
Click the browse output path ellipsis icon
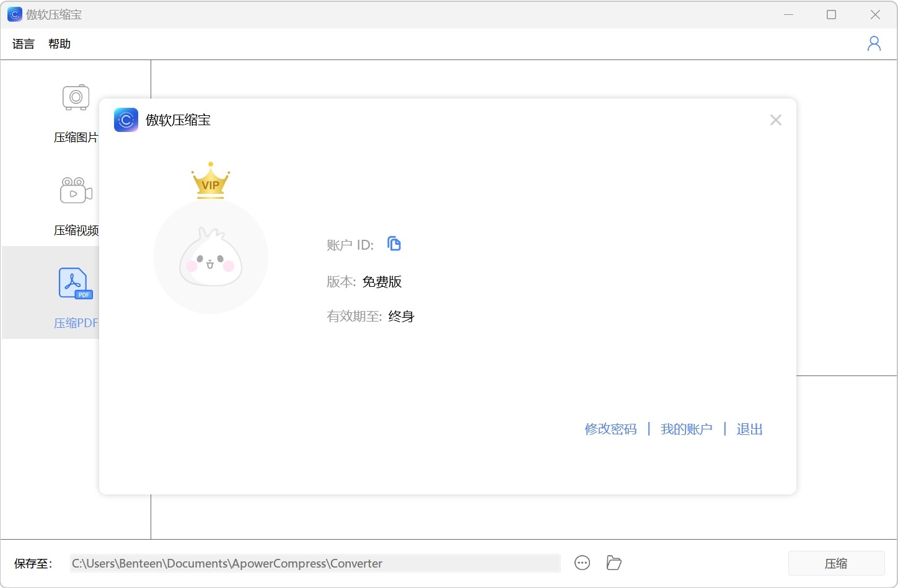click(x=582, y=563)
